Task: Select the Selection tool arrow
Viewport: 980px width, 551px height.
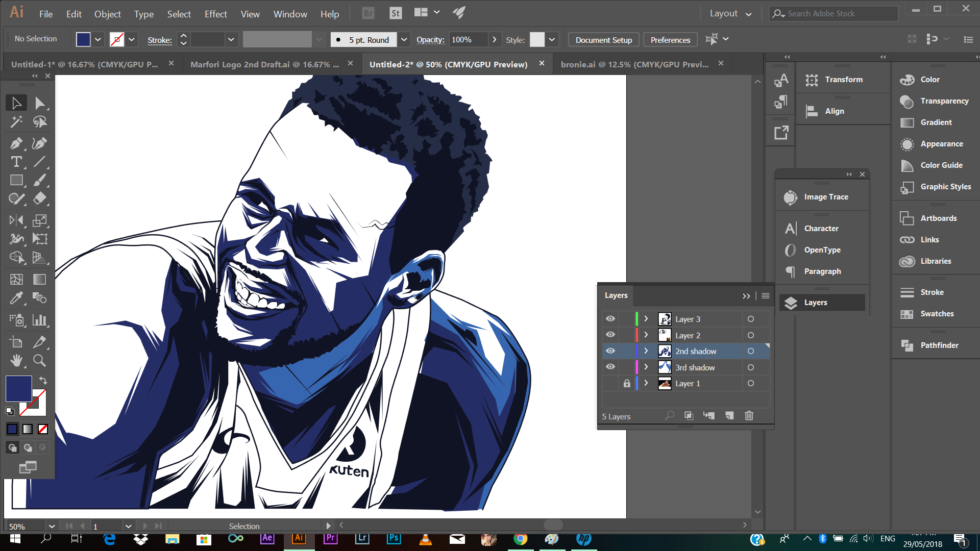Action: tap(16, 103)
